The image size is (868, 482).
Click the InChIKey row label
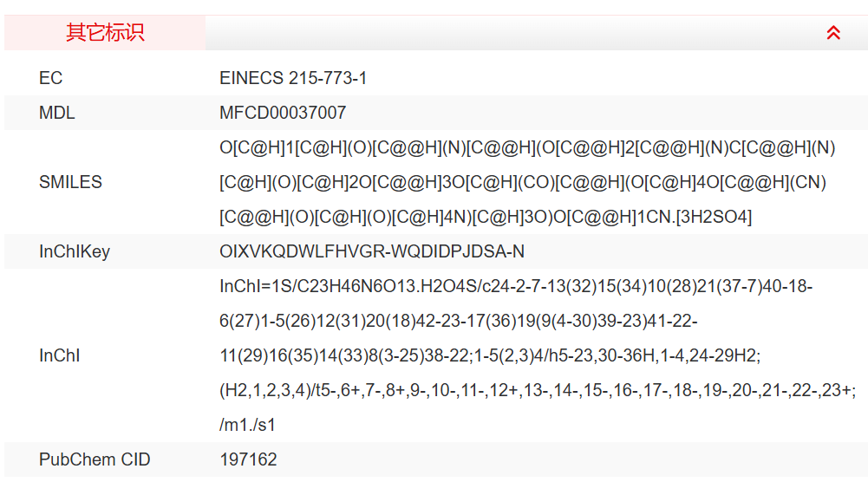pyautogui.click(x=75, y=252)
